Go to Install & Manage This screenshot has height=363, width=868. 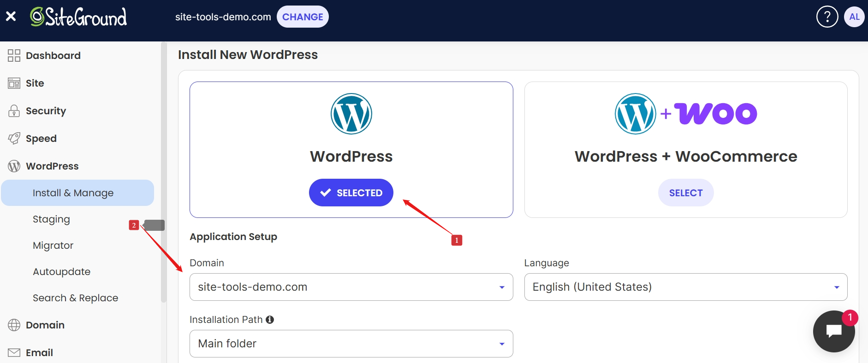coord(77,193)
